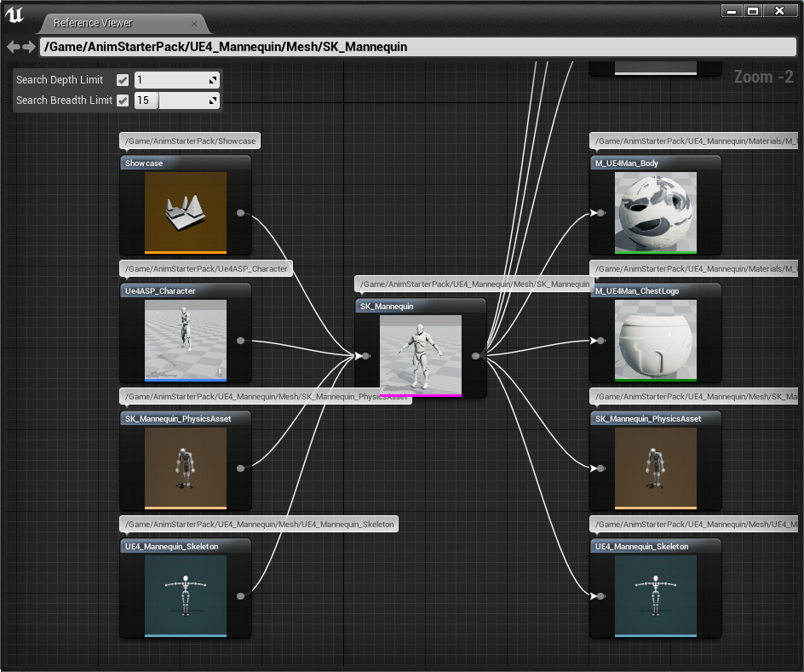The image size is (804, 672).
Task: Select right SK_Mannequin_PhysicsAsset node thumbnail
Action: [655, 468]
